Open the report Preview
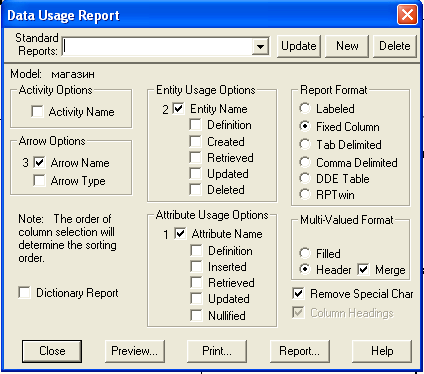Image resolution: width=424 pixels, height=374 pixels. pyautogui.click(x=135, y=351)
